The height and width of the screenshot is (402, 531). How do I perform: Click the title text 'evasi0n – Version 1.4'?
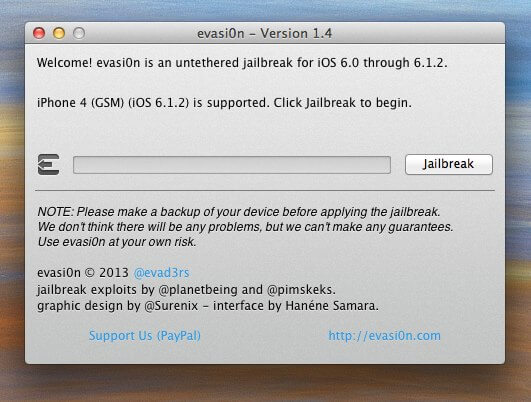264,34
